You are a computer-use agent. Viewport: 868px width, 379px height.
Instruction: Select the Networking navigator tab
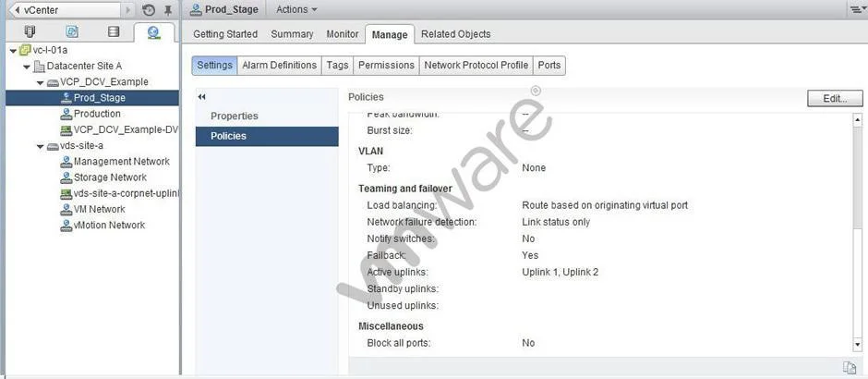[154, 32]
